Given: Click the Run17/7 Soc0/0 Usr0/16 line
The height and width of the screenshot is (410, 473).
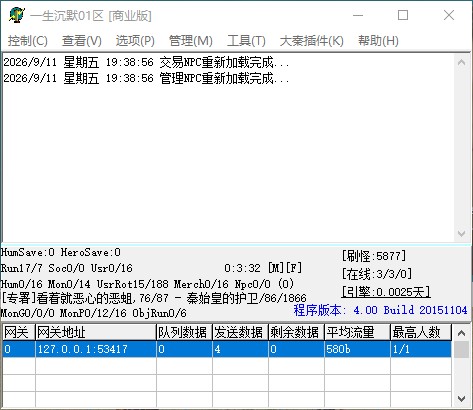Looking at the screenshot, I should [x=67, y=268].
